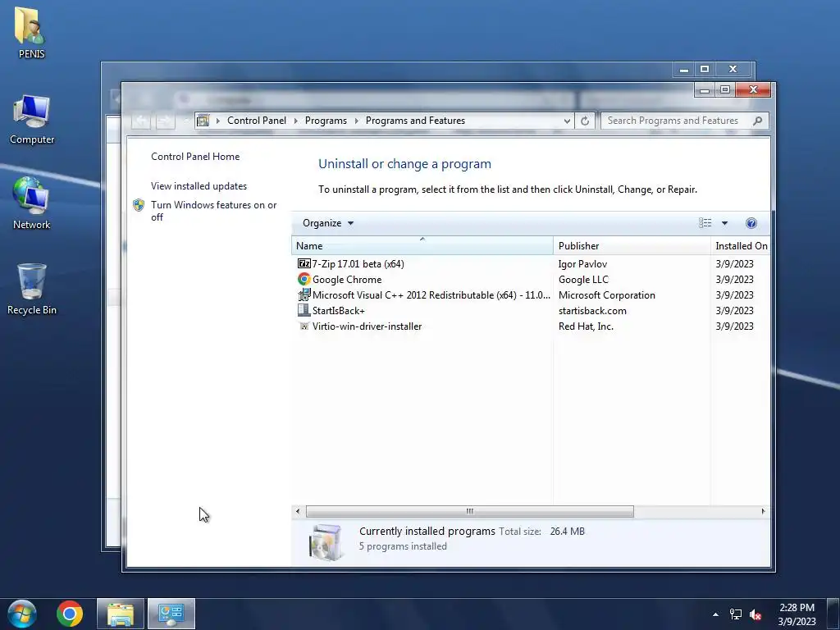Click the network status tray icon

click(x=736, y=614)
